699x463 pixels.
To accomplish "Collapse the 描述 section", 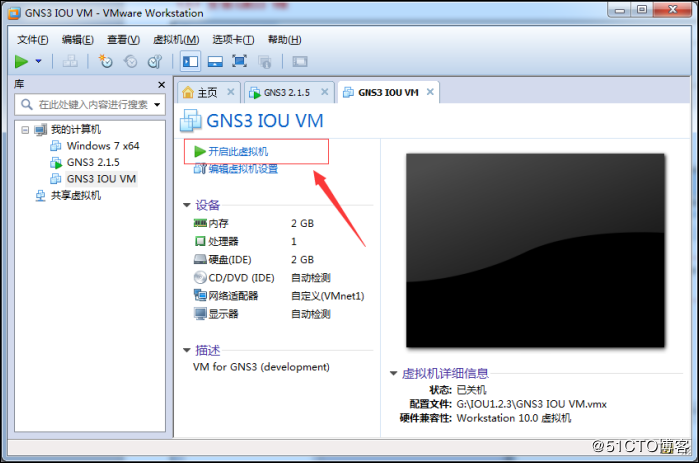I will tap(187, 350).
